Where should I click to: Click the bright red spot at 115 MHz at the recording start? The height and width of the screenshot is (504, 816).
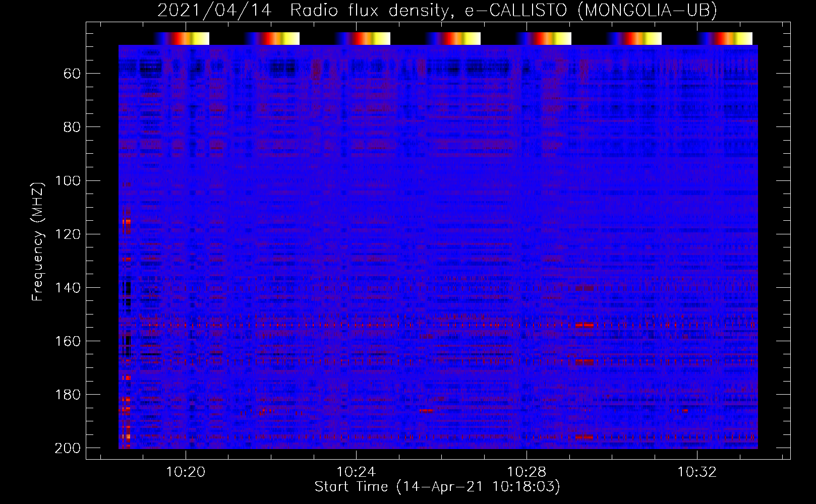(127, 221)
